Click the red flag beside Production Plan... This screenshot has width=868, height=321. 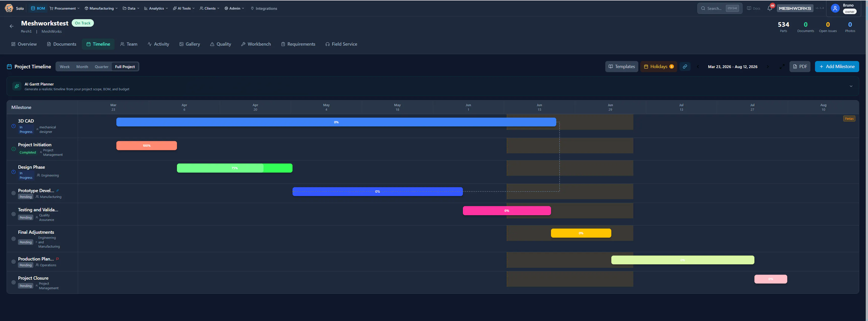coord(58,259)
